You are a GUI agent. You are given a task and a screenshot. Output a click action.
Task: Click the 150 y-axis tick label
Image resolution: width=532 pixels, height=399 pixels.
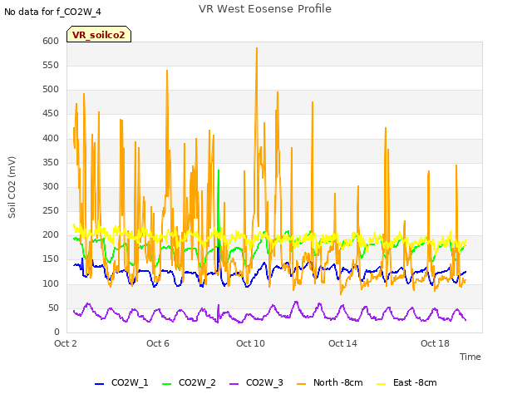click(x=51, y=259)
